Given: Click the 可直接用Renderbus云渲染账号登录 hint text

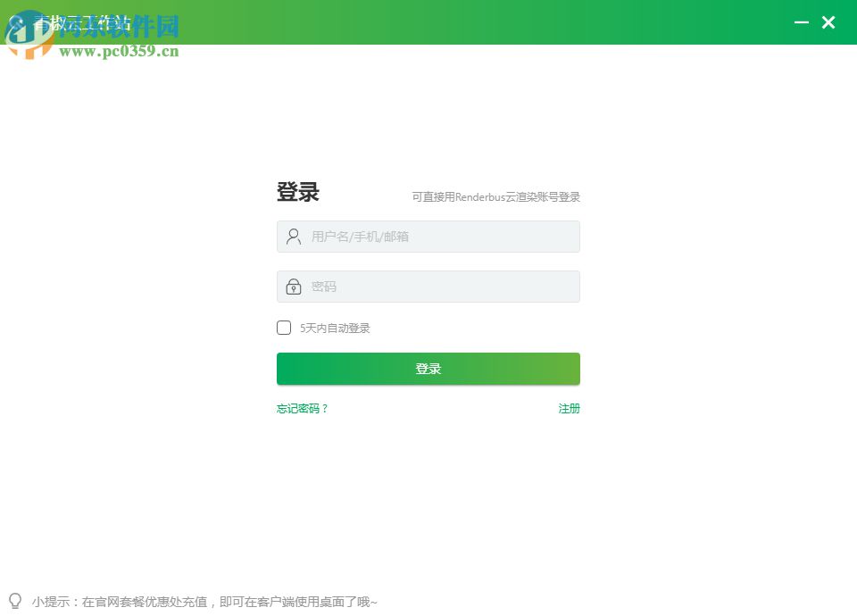Looking at the screenshot, I should (495, 196).
